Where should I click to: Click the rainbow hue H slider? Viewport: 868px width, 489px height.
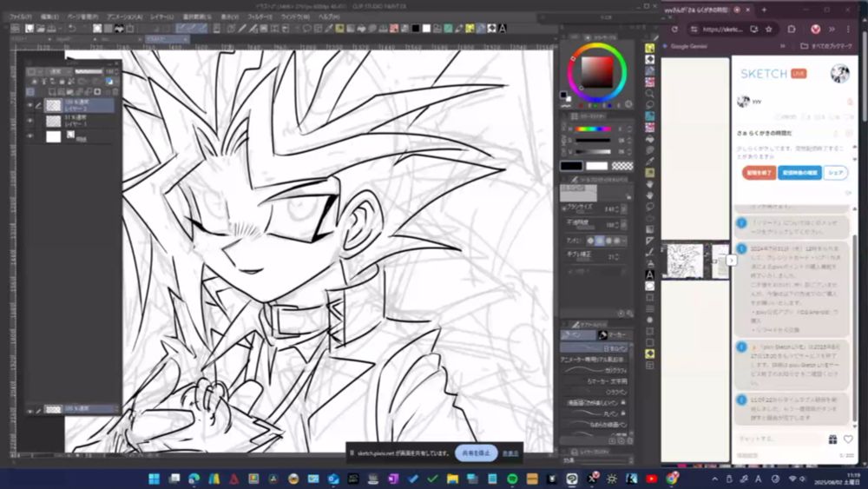coord(593,129)
